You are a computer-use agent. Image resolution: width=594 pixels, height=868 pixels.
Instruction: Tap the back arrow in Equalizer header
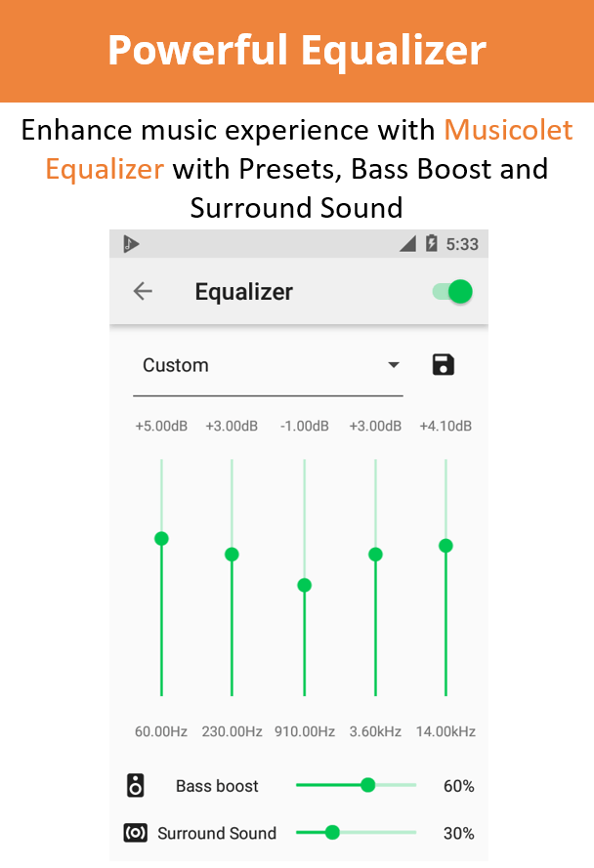click(x=143, y=291)
